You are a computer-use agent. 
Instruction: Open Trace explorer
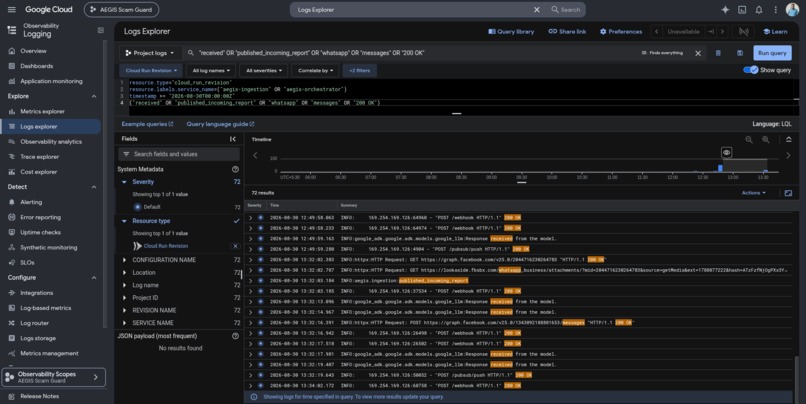click(x=39, y=157)
